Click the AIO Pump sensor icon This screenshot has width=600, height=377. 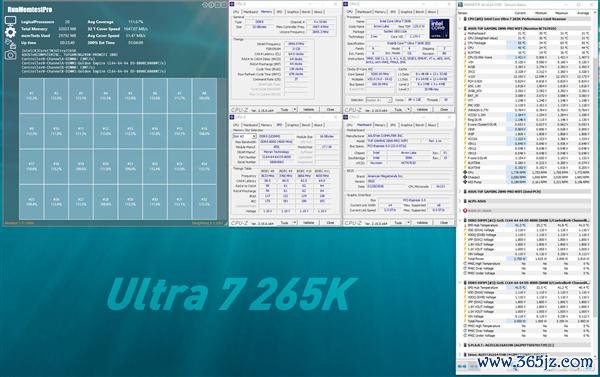click(x=465, y=182)
